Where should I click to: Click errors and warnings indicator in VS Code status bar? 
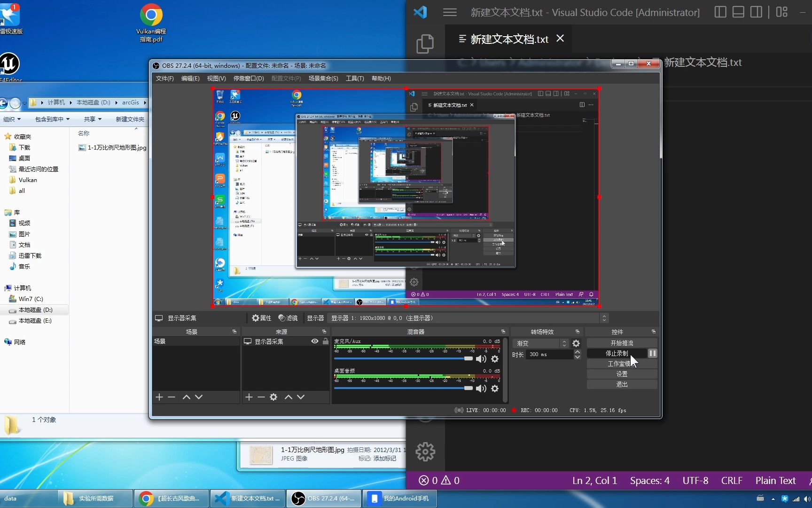tap(439, 481)
